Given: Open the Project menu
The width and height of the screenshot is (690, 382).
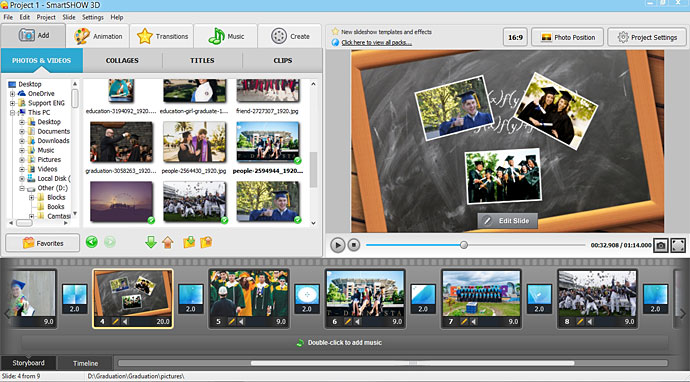Looking at the screenshot, I should (46, 17).
